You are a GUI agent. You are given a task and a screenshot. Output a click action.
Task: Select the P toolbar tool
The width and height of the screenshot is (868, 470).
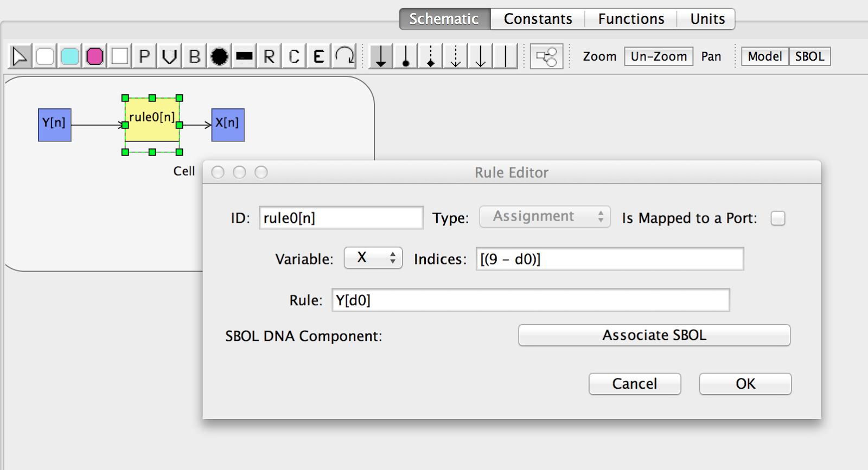[144, 56]
